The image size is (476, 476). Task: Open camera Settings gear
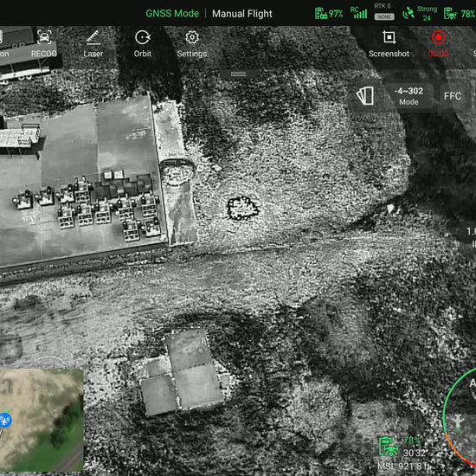coord(192,44)
